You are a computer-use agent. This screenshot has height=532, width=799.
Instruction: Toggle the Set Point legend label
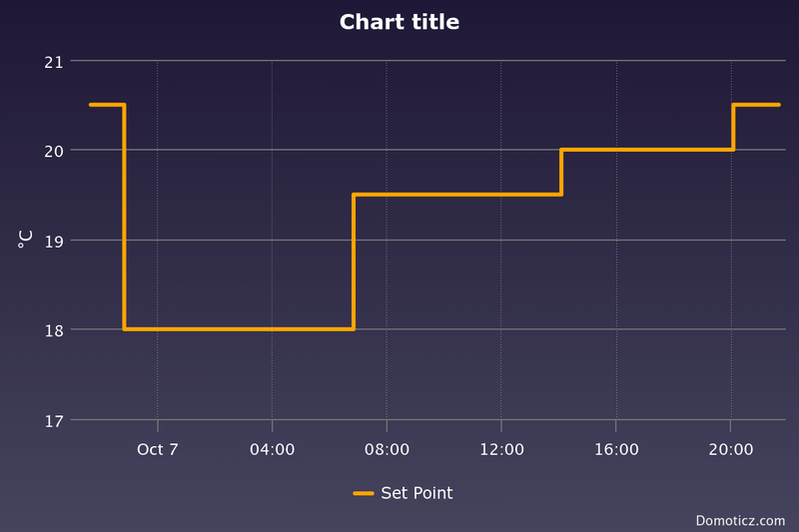(416, 493)
